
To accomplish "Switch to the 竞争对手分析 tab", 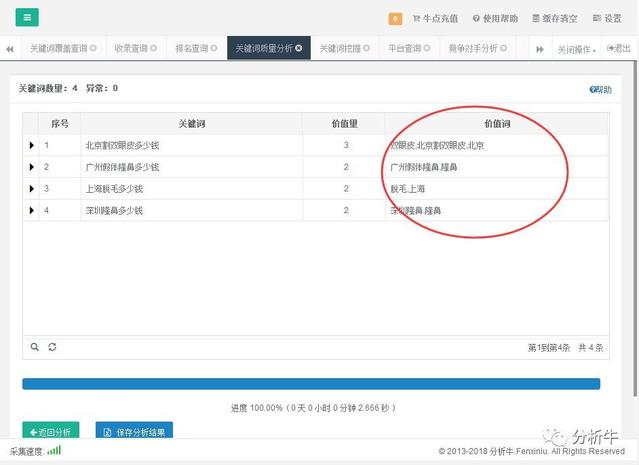I will click(x=482, y=48).
